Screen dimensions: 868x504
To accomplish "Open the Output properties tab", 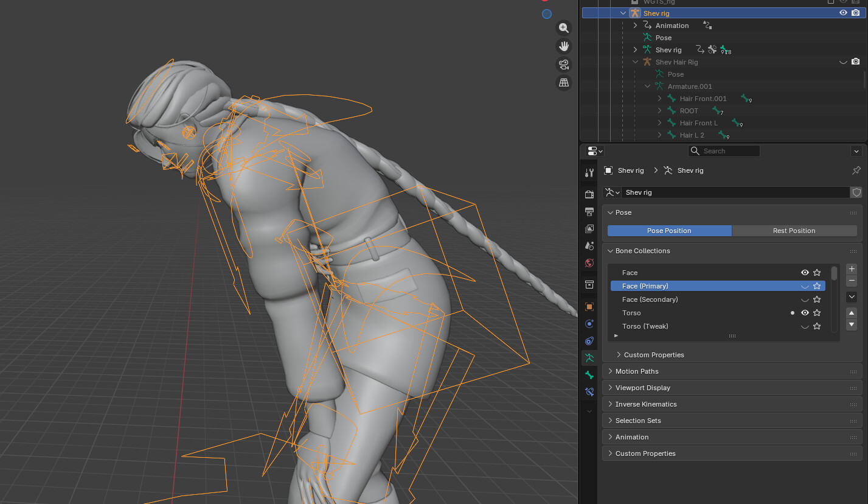I will click(x=589, y=212).
